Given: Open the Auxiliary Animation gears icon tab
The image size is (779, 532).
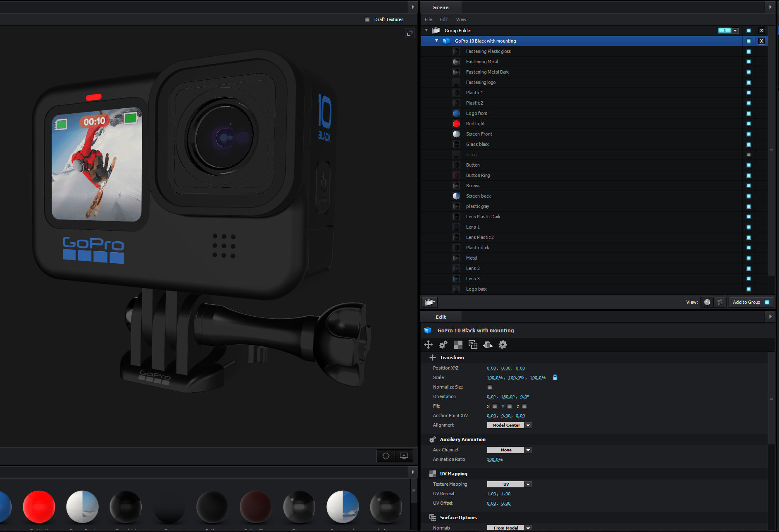Looking at the screenshot, I should click(x=443, y=344).
